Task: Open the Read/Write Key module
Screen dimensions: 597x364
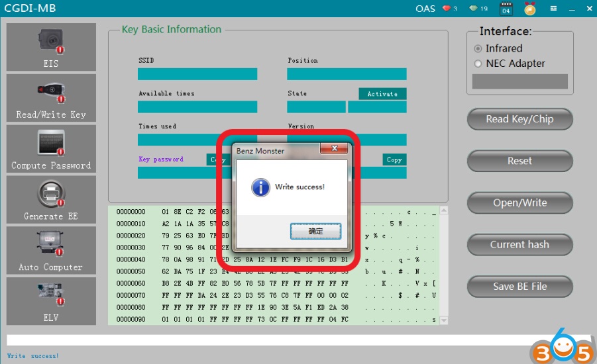Action: click(51, 98)
